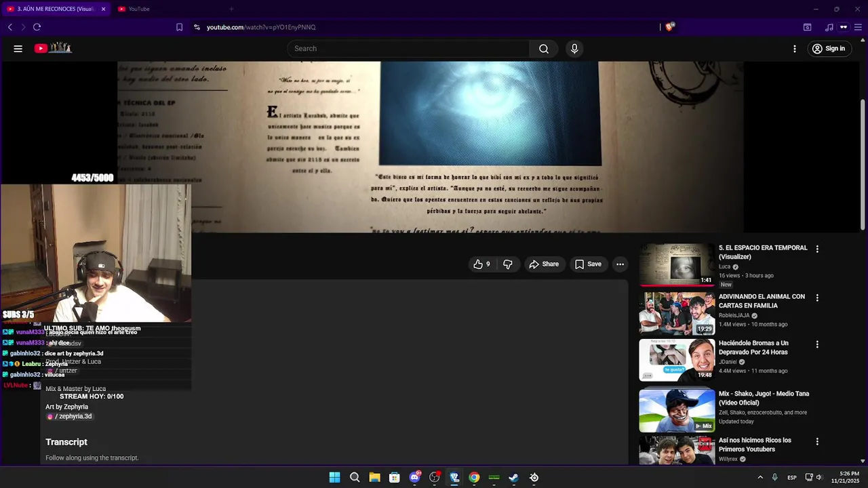
Task: Switch ESP keyboard language indicator
Action: click(x=791, y=477)
